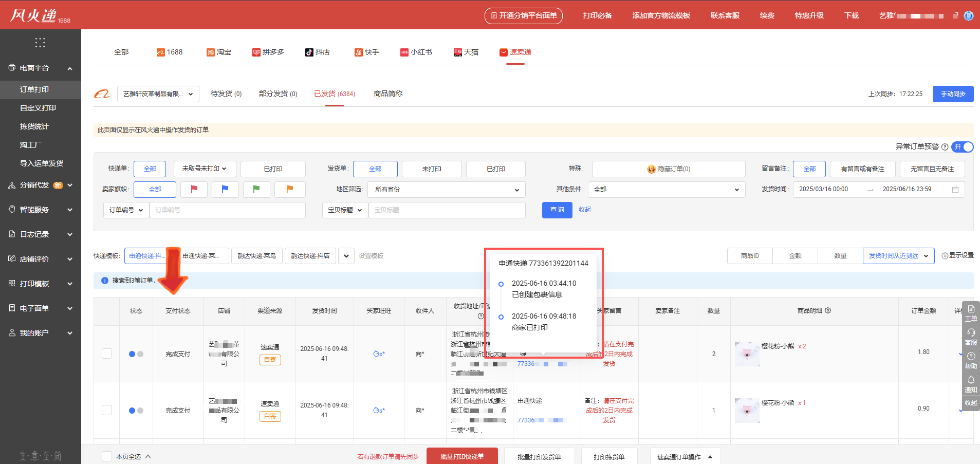
Task: Switch to the 部分发货 (0) tab
Action: pos(278,94)
